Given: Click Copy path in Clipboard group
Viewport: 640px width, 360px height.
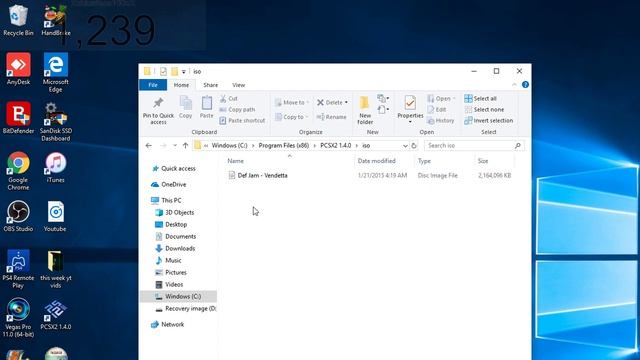Looking at the screenshot, I should (x=237, y=109).
